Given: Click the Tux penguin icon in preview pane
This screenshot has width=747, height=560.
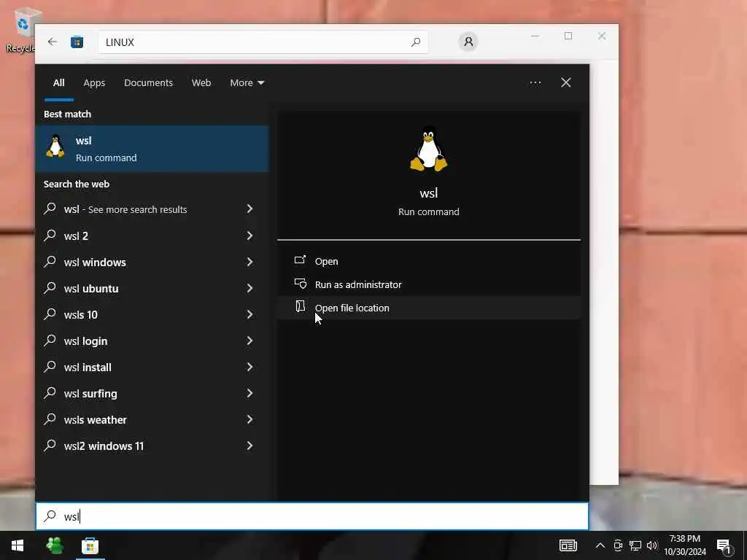Looking at the screenshot, I should point(428,149).
